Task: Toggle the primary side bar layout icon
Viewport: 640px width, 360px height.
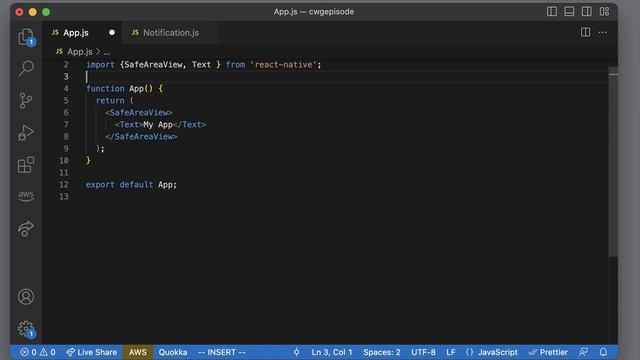Action: pyautogui.click(x=552, y=11)
